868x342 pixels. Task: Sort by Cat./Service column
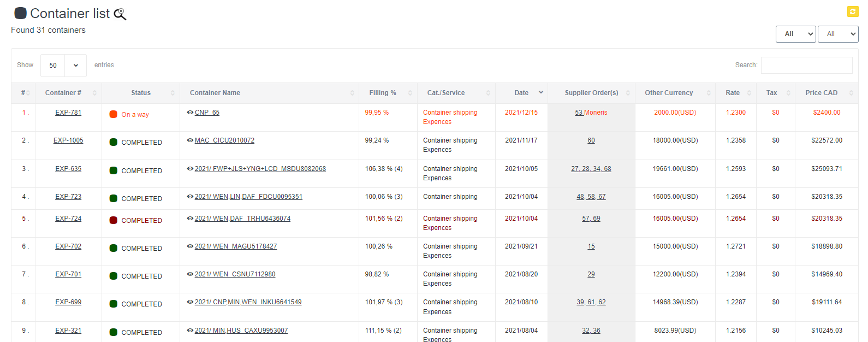(456, 93)
